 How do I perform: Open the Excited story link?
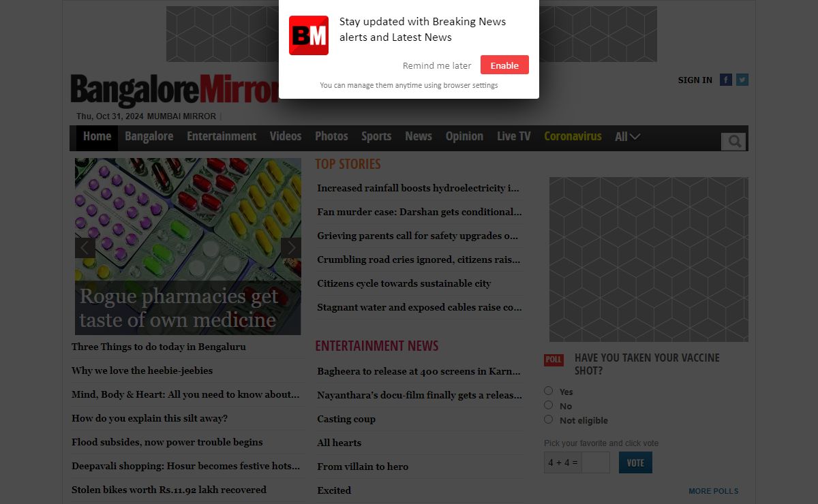point(334,490)
